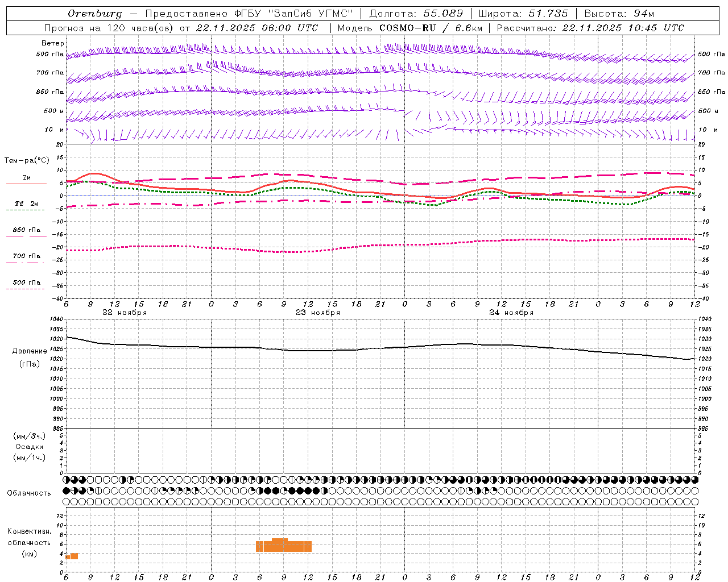728x582 pixels.
Task: Click the pink dashed legend line under '500 гПа'
Action: pyautogui.click(x=25, y=289)
